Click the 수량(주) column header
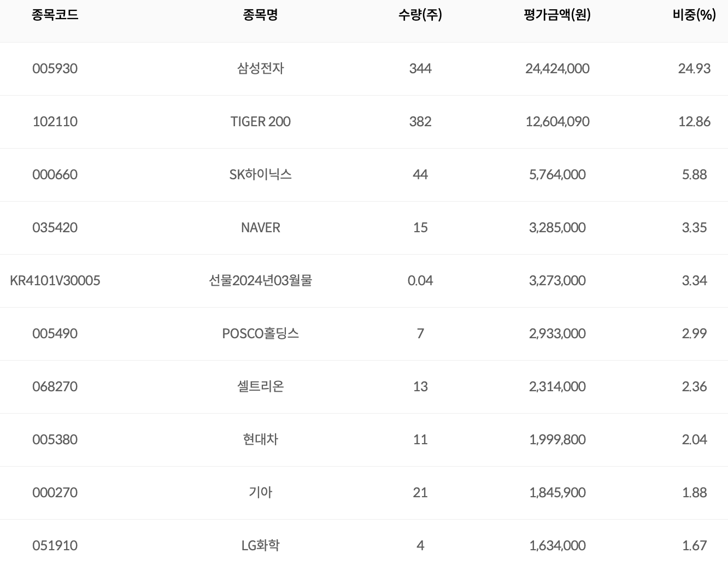 (420, 15)
